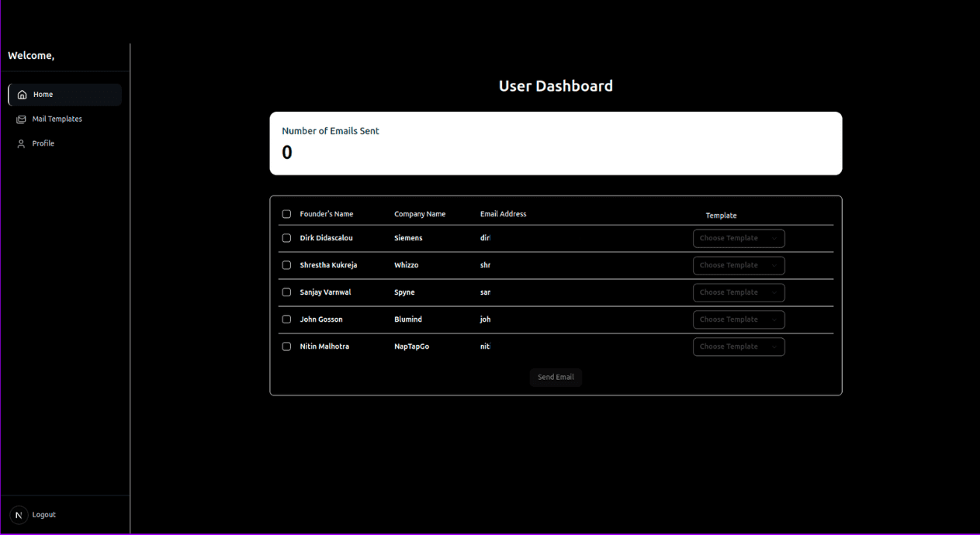This screenshot has height=535, width=980.
Task: Click the Mail Templates envelope icon
Action: 21,119
